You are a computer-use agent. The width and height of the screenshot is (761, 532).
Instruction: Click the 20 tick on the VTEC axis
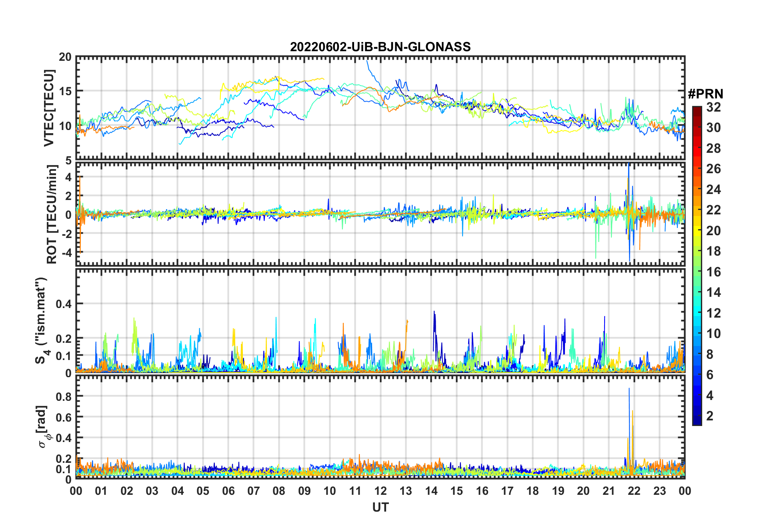click(65, 57)
